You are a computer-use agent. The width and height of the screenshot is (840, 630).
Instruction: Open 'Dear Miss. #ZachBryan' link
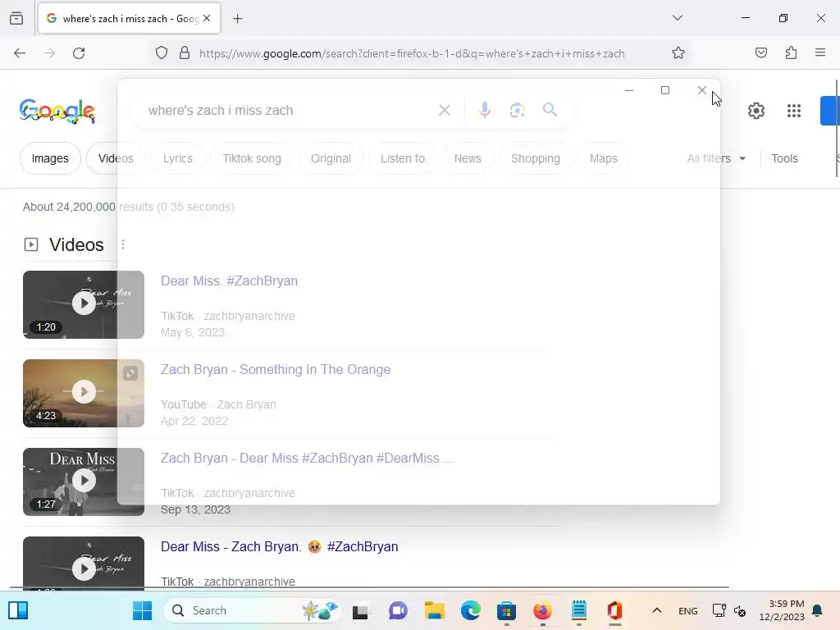click(x=229, y=281)
